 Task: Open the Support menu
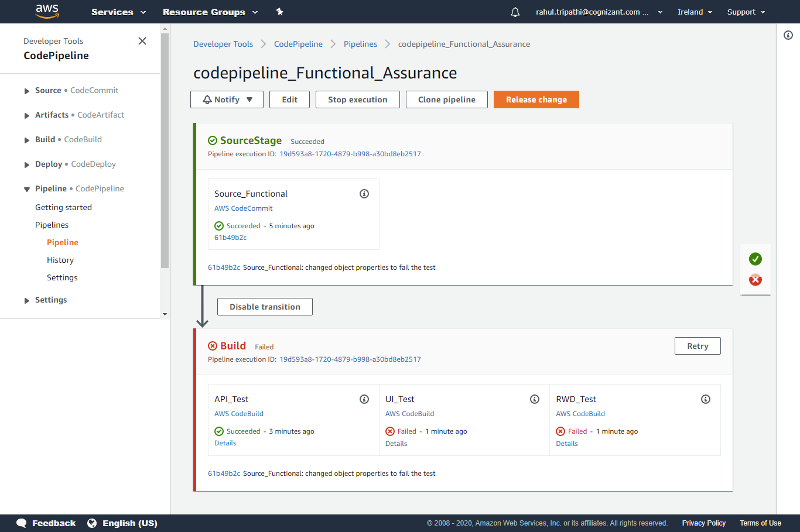pyautogui.click(x=746, y=12)
